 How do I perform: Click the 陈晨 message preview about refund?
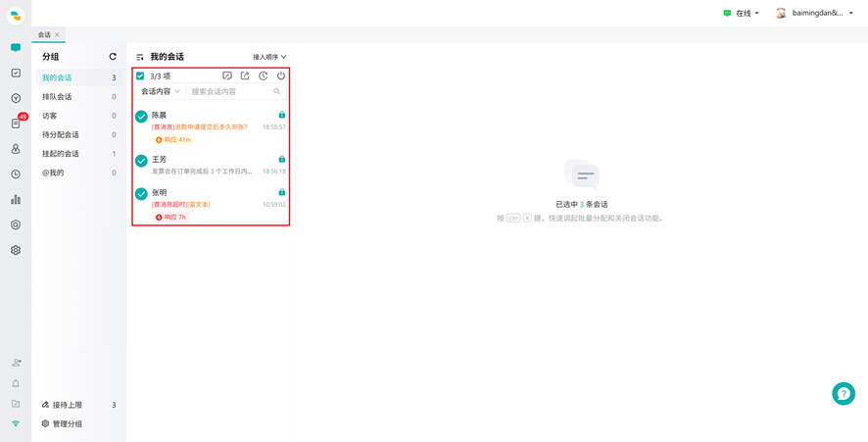click(200, 126)
